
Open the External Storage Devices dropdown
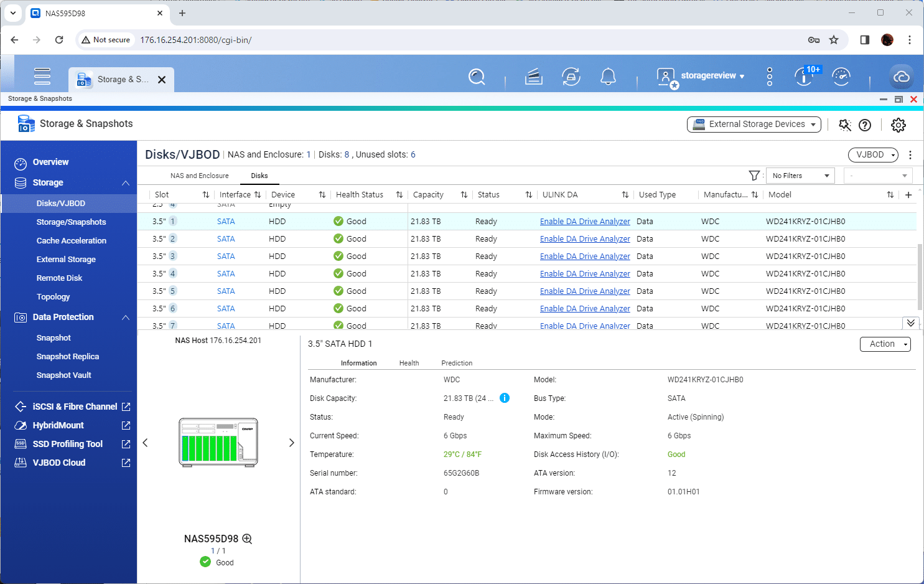(754, 125)
